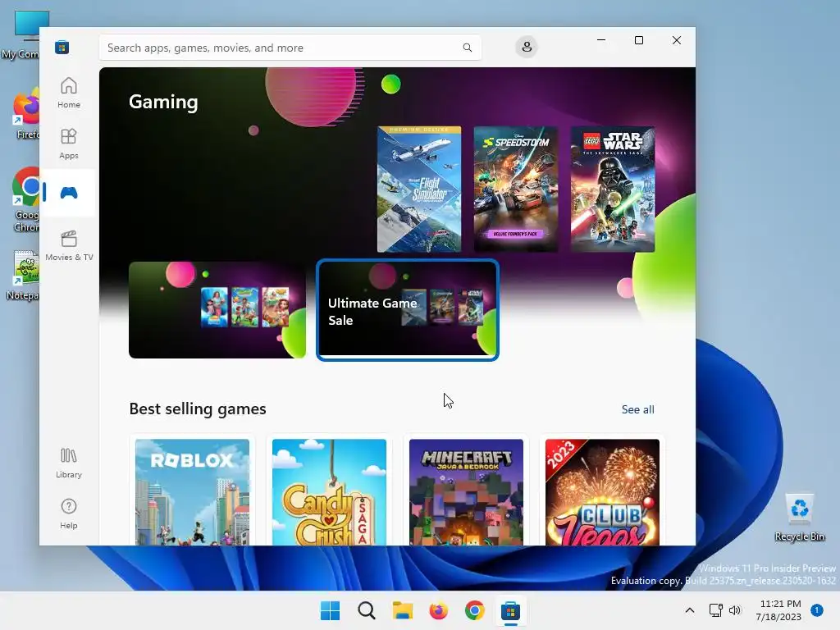The width and height of the screenshot is (840, 630).
Task: Open the notification badge in the tray
Action: point(817,609)
